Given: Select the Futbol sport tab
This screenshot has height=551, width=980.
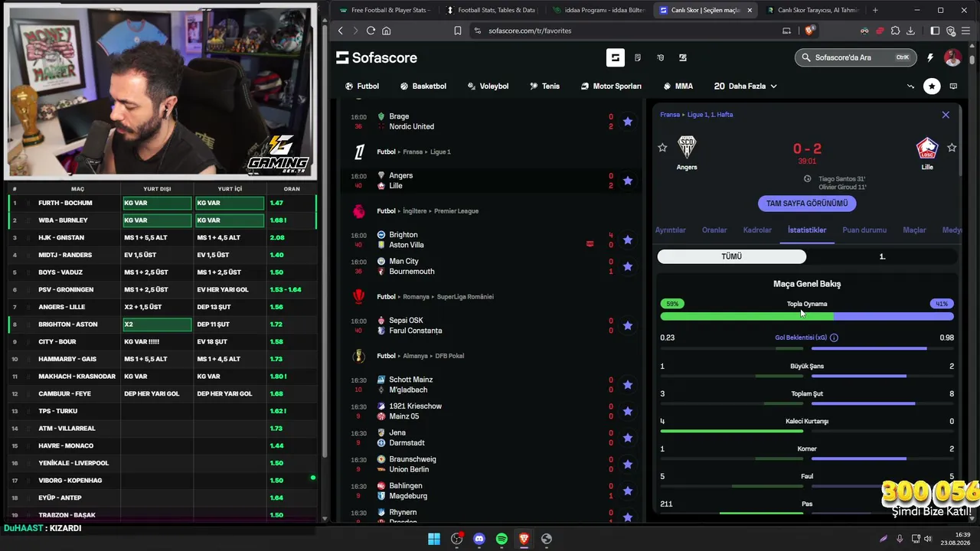Looking at the screenshot, I should tap(362, 86).
